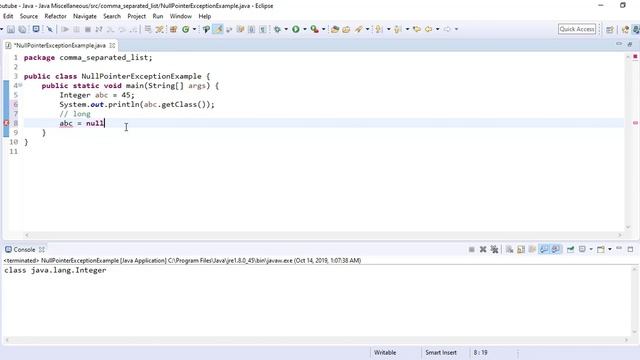Viewport: 640px width, 360px height.
Task: Open the Source menu
Action: 29,16
